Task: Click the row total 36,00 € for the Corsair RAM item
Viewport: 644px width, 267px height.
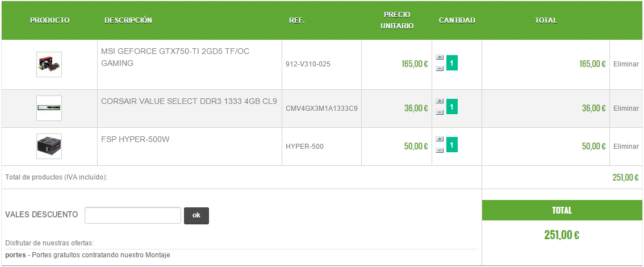Action: (x=593, y=109)
